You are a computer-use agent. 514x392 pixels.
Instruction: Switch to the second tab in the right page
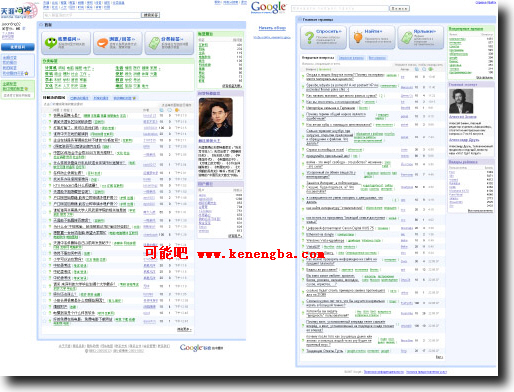[x=351, y=58]
